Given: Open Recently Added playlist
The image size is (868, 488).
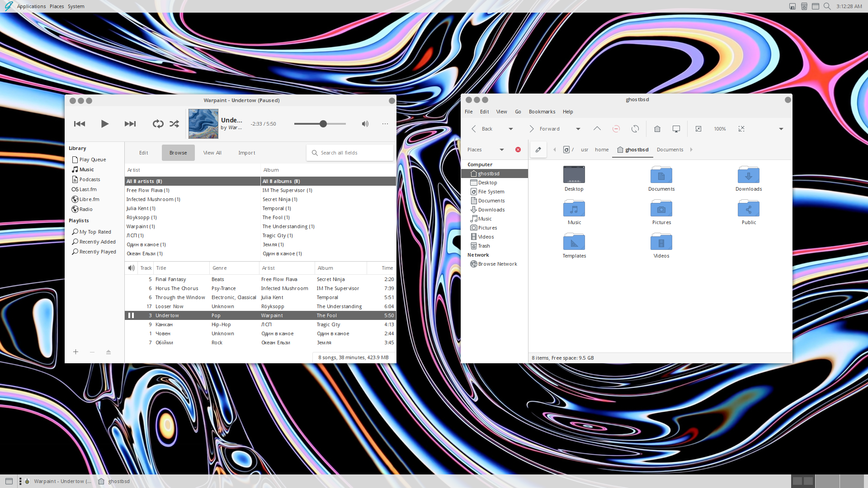Looking at the screenshot, I should (97, 242).
